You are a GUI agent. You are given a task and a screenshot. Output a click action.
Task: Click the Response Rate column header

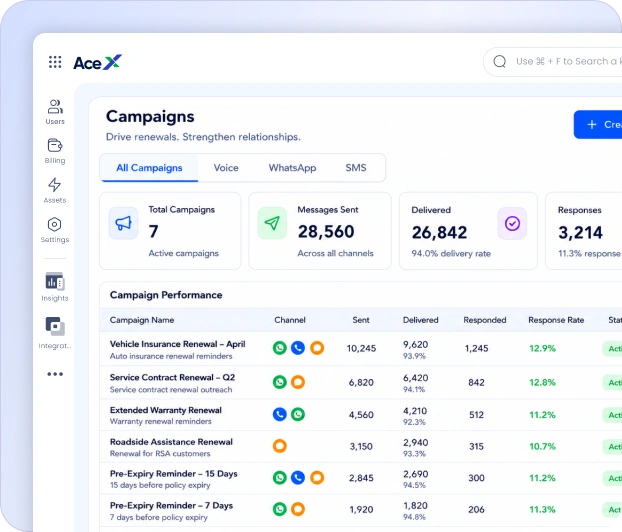(x=556, y=320)
